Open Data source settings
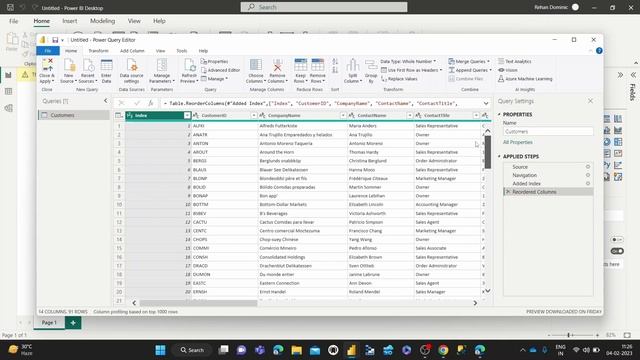 click(131, 71)
